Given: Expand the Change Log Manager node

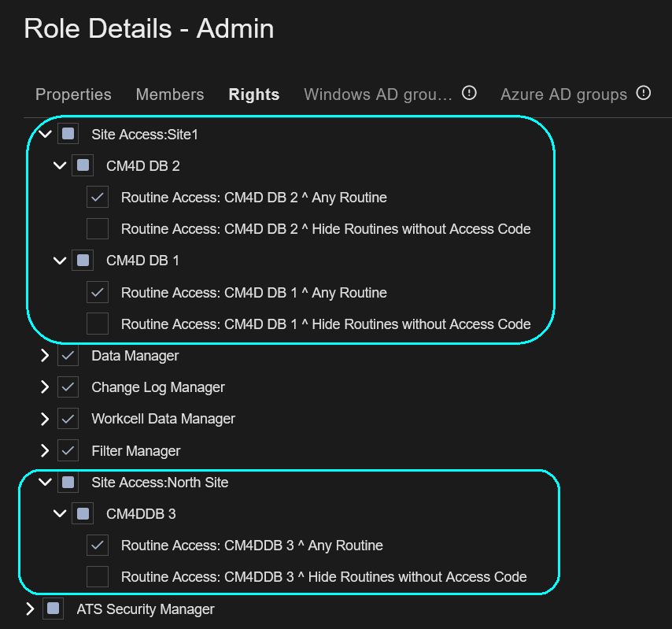Looking at the screenshot, I should coord(45,387).
